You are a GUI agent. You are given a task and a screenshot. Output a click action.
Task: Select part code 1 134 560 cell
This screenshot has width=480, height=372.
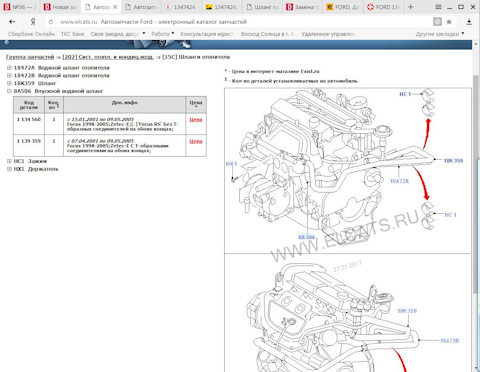[29, 124]
